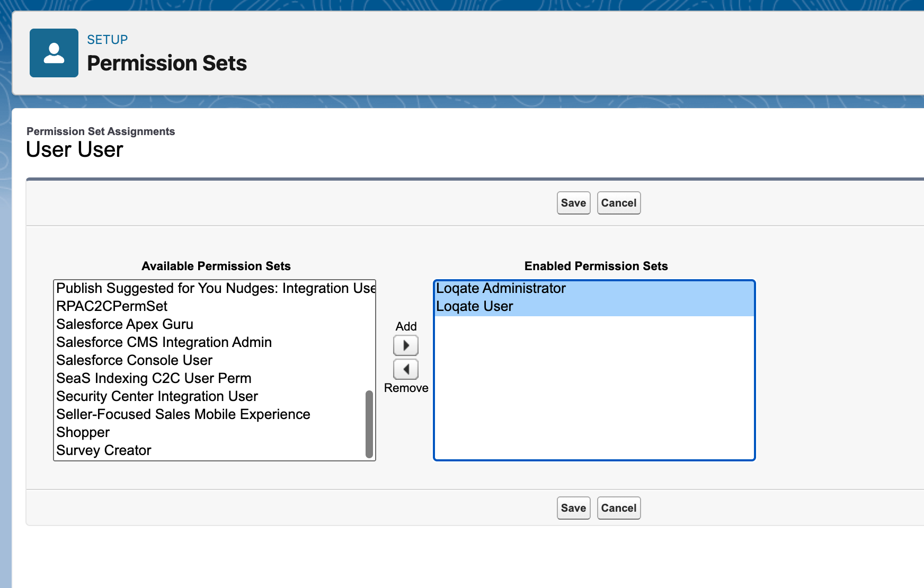Click the available list scrollbar thumb
The height and width of the screenshot is (588, 924).
pyautogui.click(x=369, y=424)
